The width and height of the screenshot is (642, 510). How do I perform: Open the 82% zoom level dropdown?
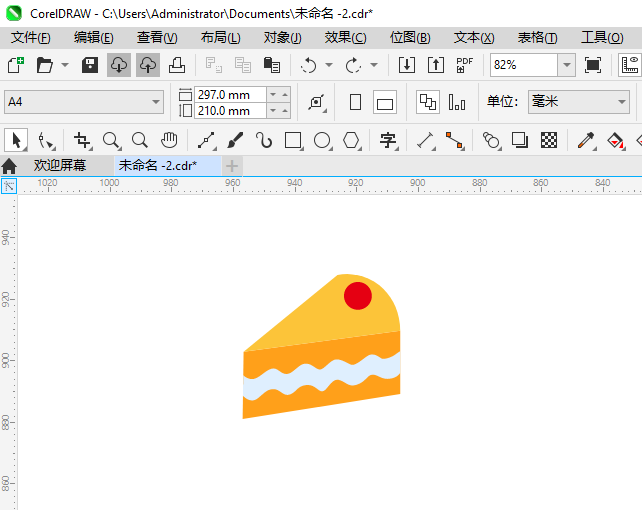567,65
